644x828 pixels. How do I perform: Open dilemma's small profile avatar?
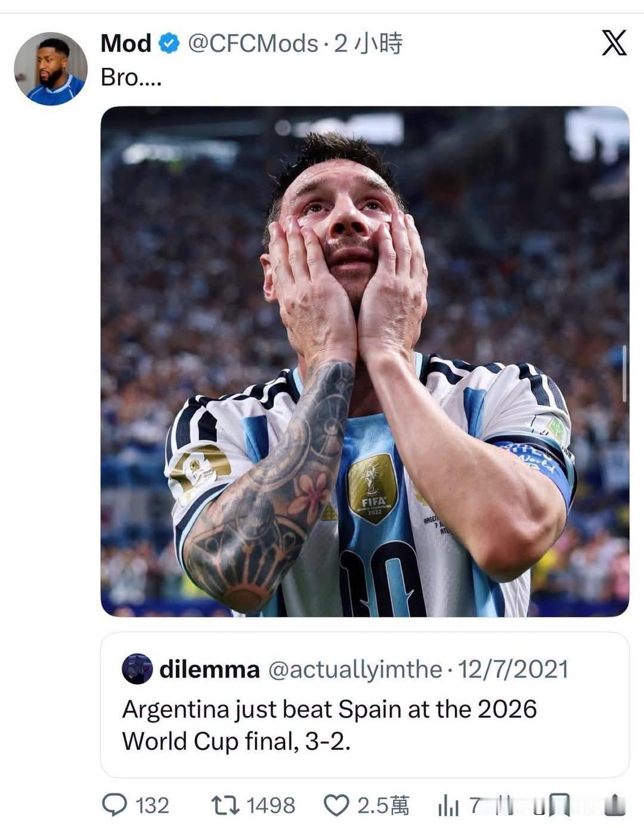(x=137, y=669)
